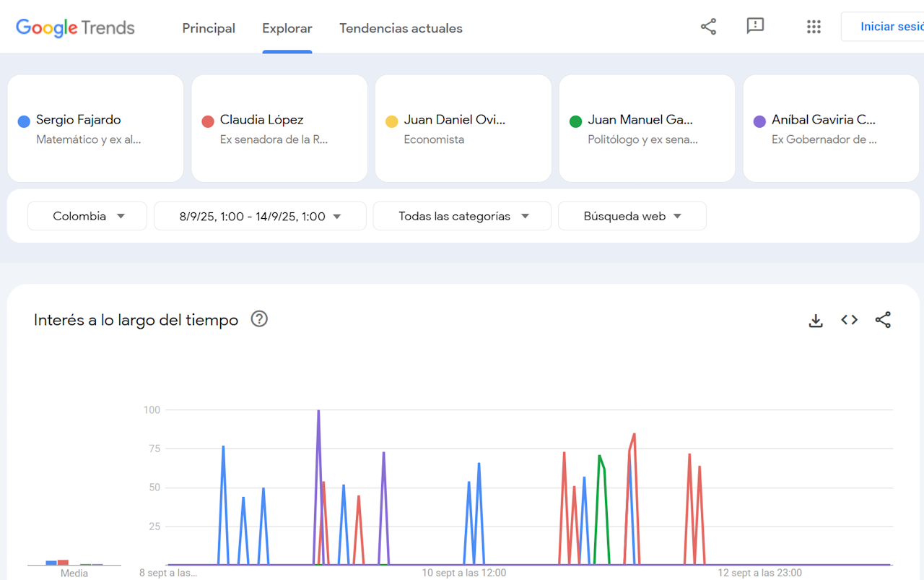Download the interest over time chart data
The height and width of the screenshot is (580, 924).
816,321
